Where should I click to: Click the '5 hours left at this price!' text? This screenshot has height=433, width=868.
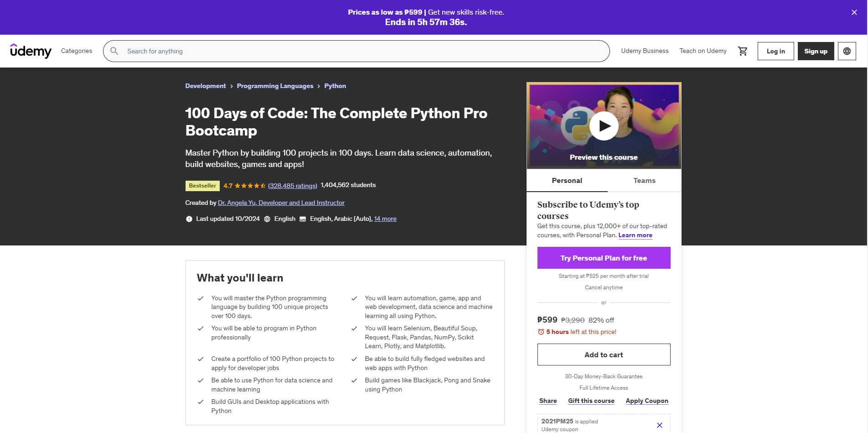coord(581,332)
